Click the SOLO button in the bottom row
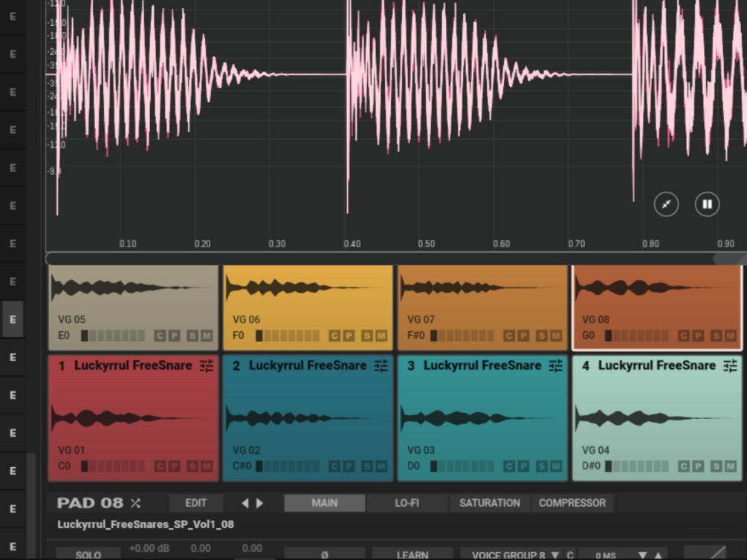Viewport: 747px width, 560px height. 88,554
